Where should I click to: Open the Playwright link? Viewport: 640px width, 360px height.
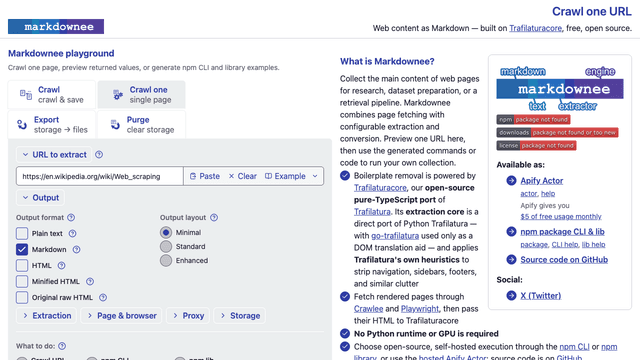pyautogui.click(x=420, y=309)
